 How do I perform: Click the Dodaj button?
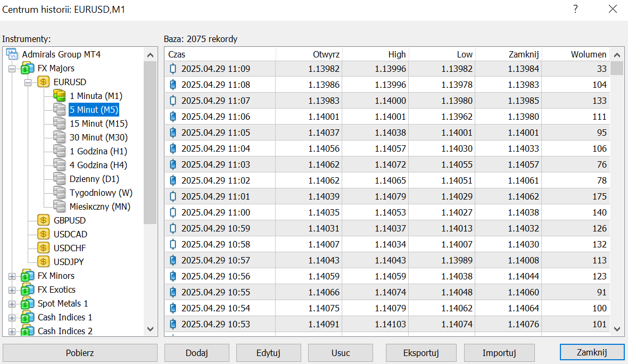pos(197,353)
